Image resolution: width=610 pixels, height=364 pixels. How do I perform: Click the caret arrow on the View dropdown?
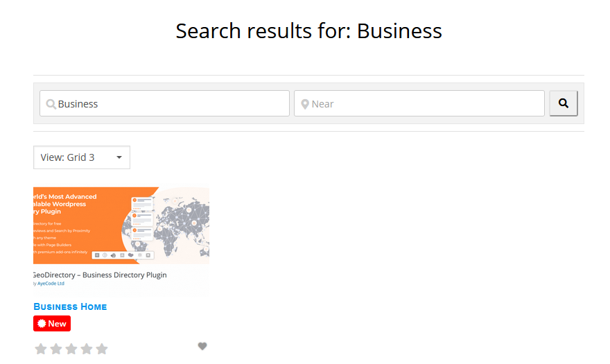[119, 157]
